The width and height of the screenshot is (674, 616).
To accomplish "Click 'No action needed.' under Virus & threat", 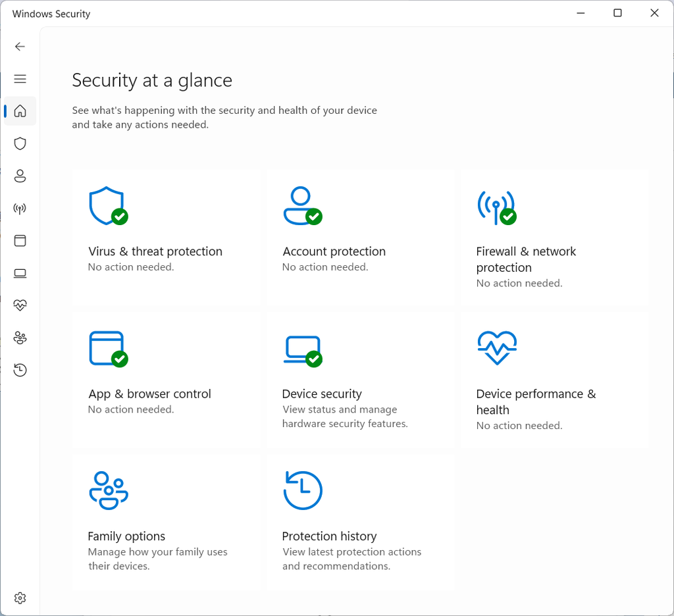I will [131, 267].
